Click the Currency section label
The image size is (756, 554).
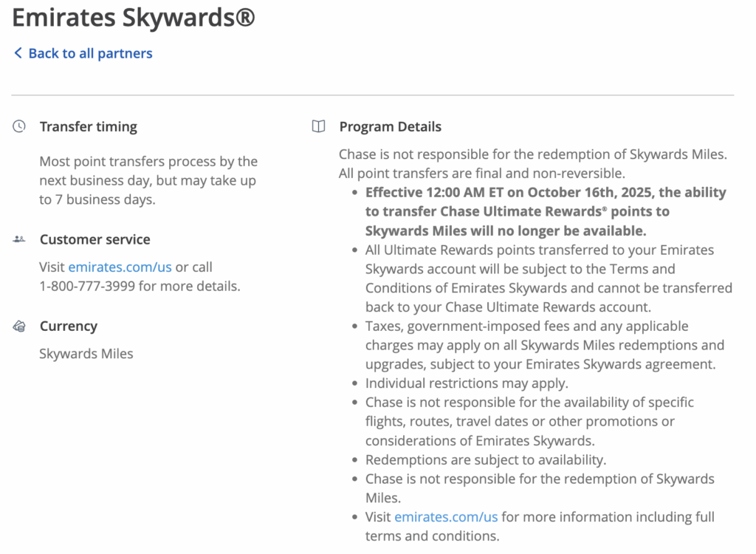coord(68,326)
